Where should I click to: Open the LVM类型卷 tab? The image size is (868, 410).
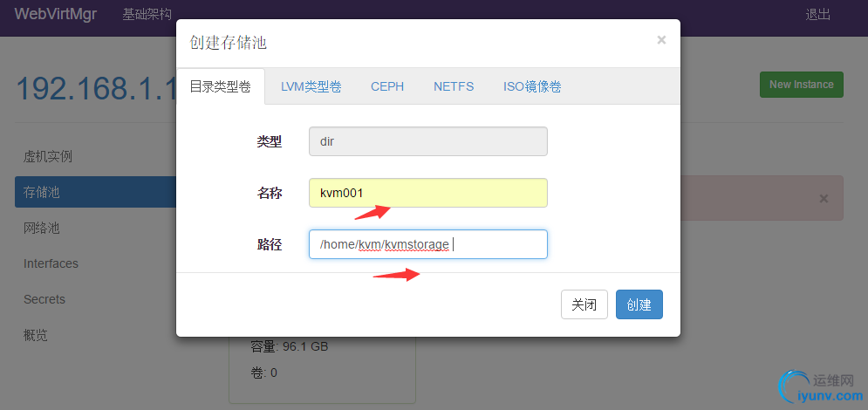(x=311, y=86)
